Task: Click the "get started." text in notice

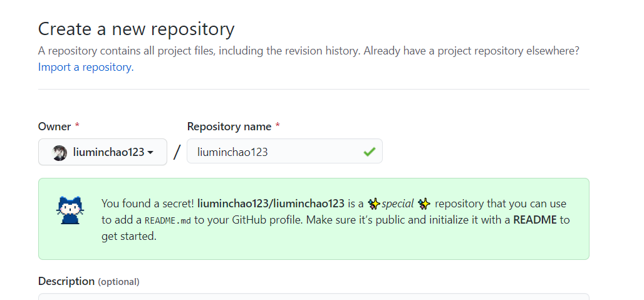Action: coord(129,236)
